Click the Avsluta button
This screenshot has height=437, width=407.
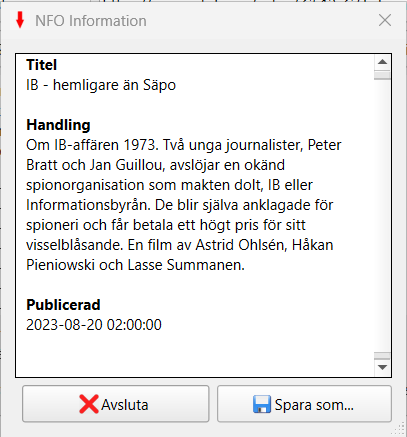coord(116,404)
